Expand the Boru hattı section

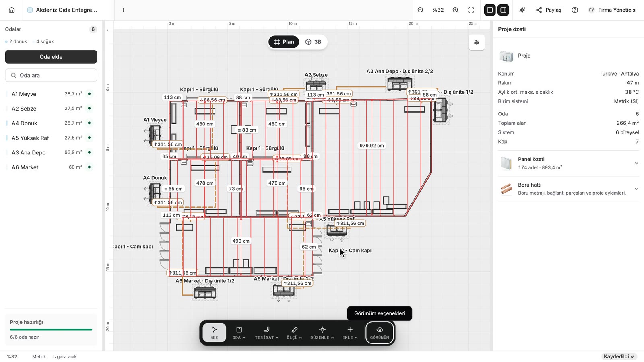click(x=568, y=189)
